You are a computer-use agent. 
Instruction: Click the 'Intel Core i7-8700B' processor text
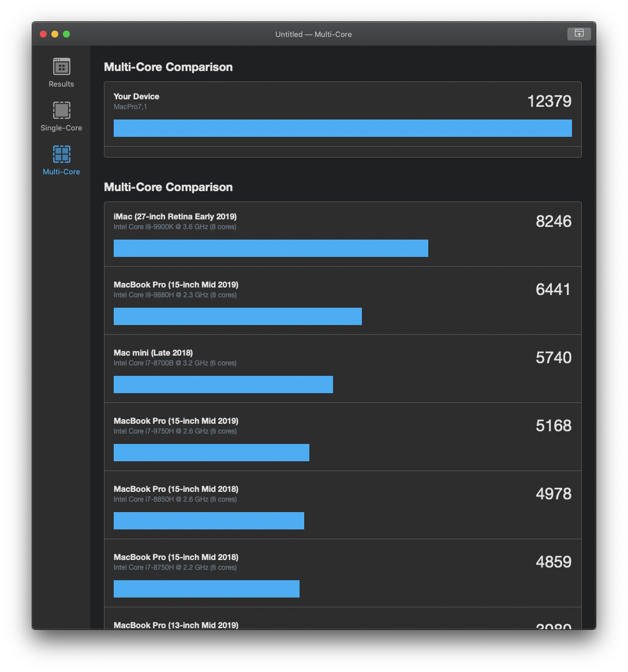coord(175,363)
